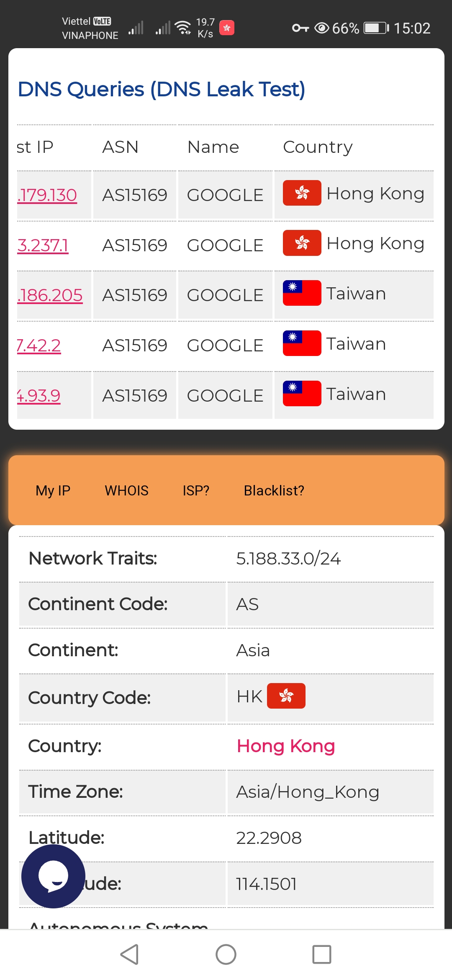
Task: Switch to the WHOIS tab
Action: [126, 490]
